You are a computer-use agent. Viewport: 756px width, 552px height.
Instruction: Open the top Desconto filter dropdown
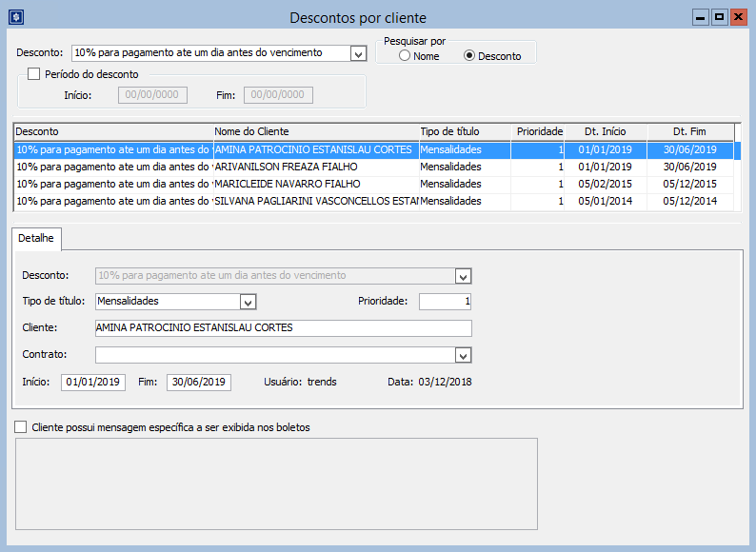[x=358, y=53]
